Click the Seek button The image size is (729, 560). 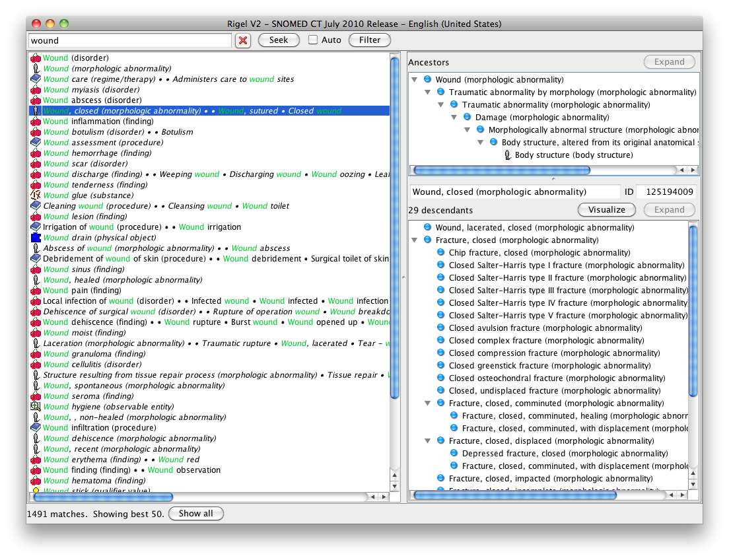279,40
